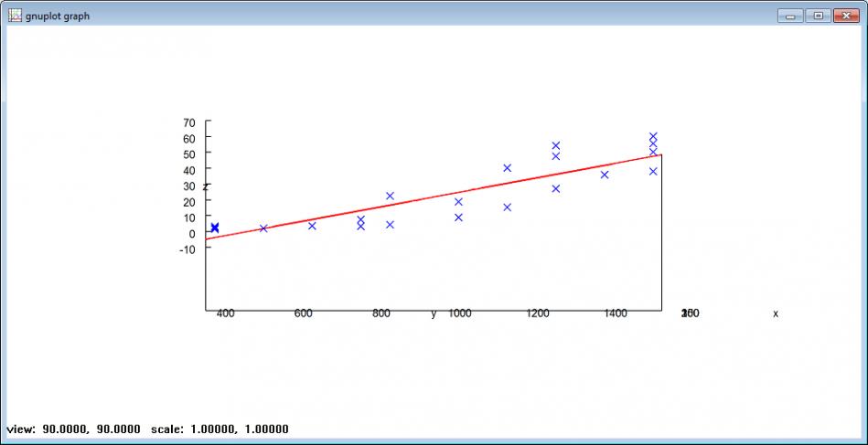This screenshot has width=868, height=445.
Task: Close the gnuplot graph window
Action: click(x=845, y=16)
